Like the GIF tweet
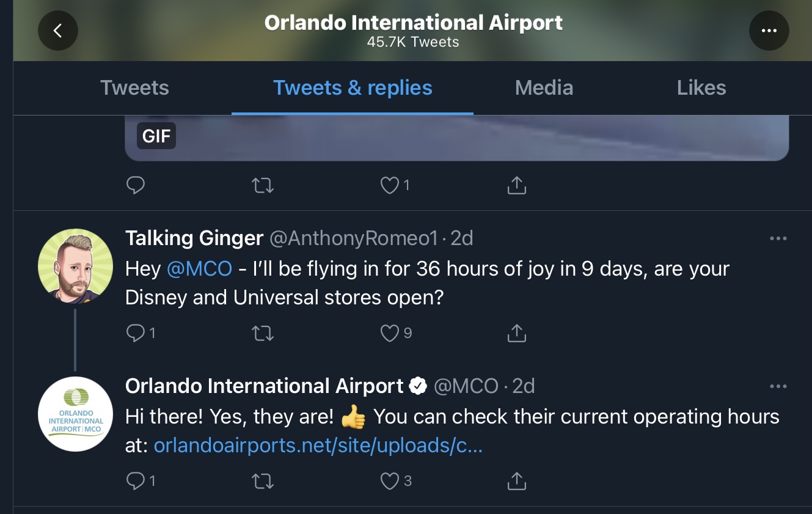Screen dimensions: 812x514 [x=390, y=185]
